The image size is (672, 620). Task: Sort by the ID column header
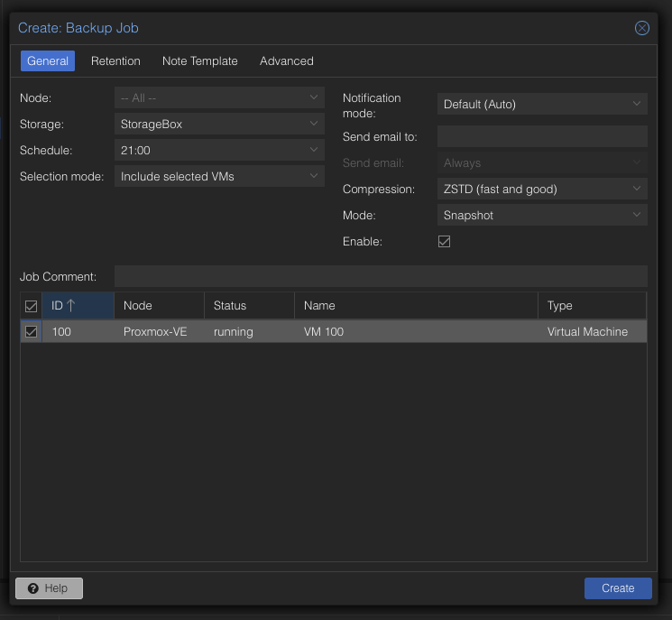pos(78,306)
